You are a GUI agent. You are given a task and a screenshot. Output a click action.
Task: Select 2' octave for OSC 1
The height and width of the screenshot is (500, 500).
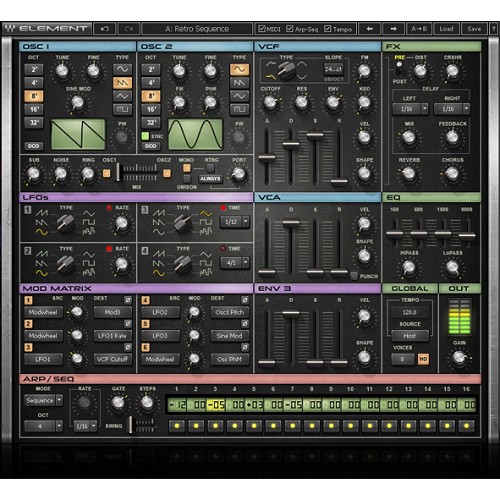(34, 69)
